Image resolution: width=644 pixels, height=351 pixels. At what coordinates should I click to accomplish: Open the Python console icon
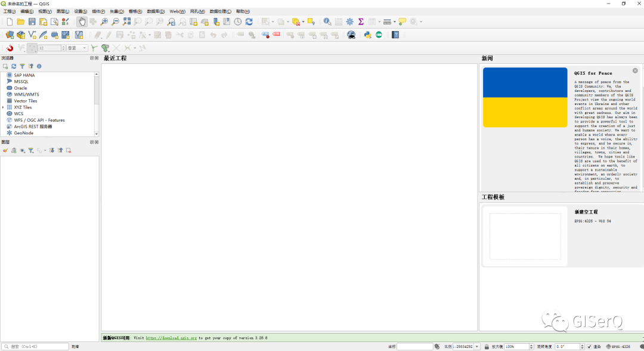367,35
